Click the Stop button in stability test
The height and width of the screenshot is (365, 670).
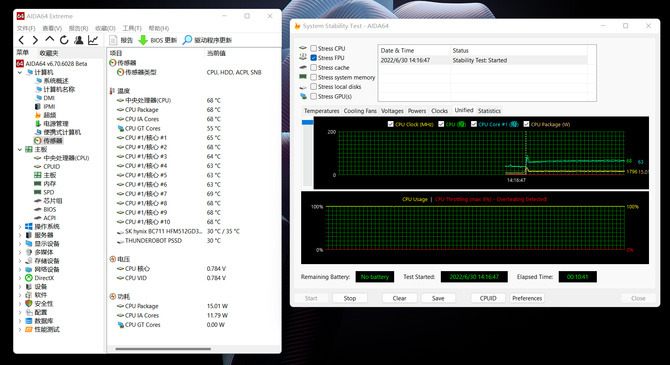coord(350,298)
